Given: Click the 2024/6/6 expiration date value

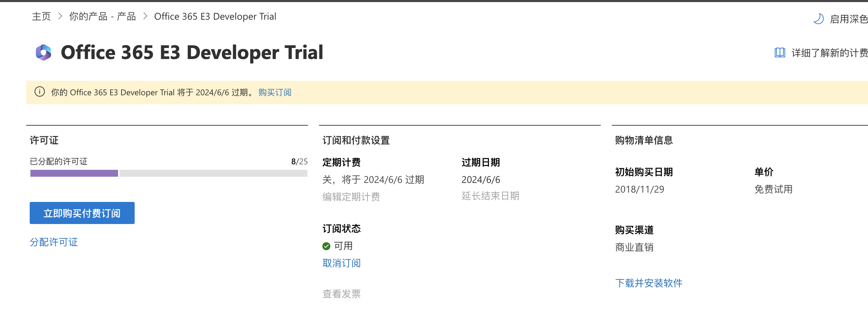Looking at the screenshot, I should pos(481,179).
